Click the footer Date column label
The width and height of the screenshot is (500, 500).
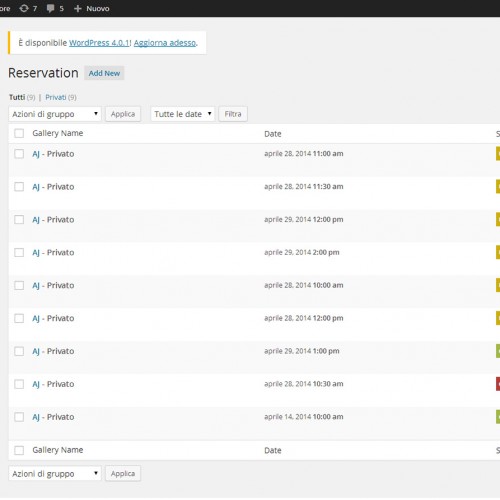point(273,450)
